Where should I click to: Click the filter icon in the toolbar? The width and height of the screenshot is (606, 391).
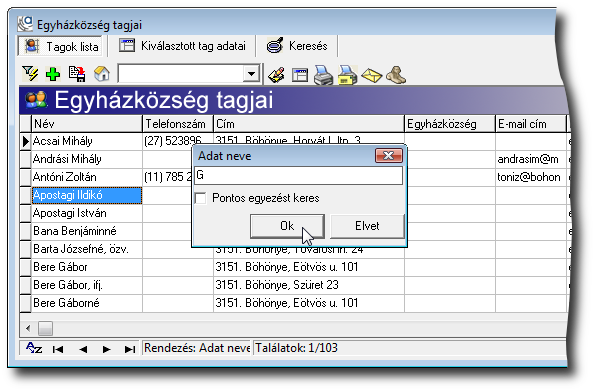(30, 74)
